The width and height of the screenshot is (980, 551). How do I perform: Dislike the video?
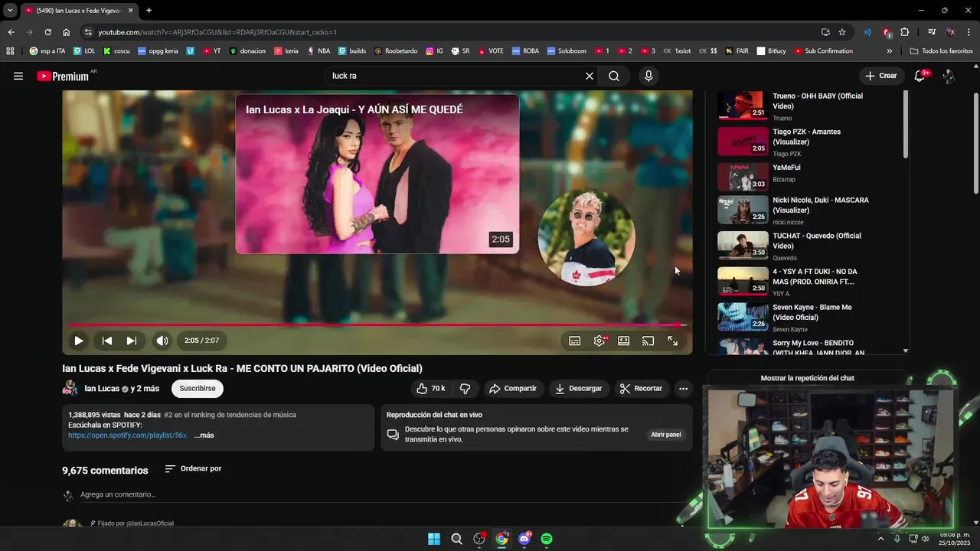(x=465, y=389)
